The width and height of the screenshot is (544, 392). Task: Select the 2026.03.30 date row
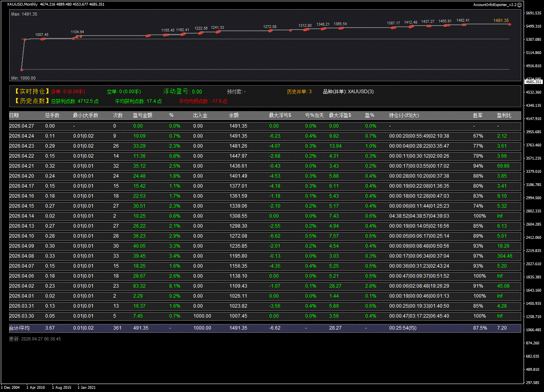(21, 316)
